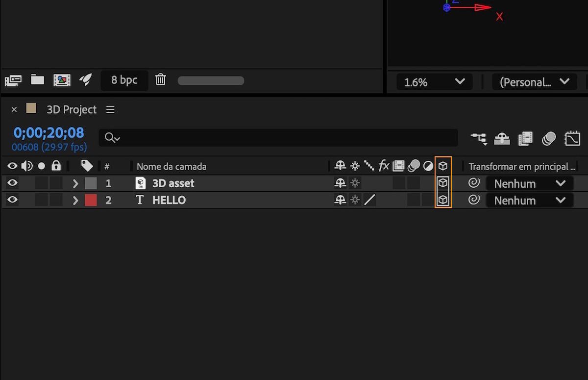Create a new folder in Project panel
Image resolution: width=588 pixels, height=380 pixels.
38,80
